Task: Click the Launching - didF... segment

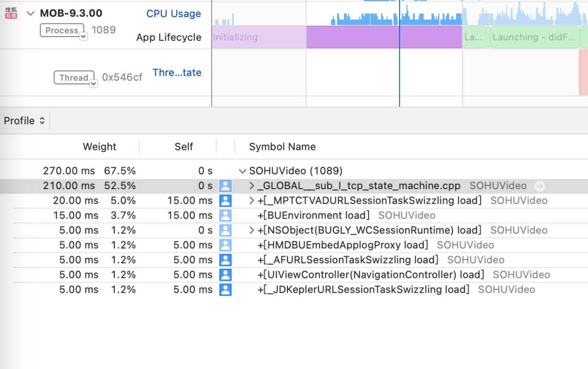Action: pos(535,37)
